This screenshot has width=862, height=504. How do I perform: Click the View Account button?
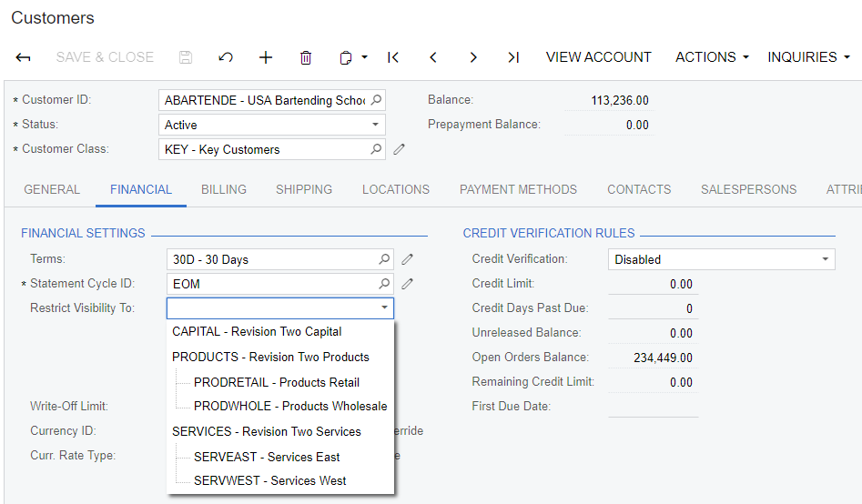(598, 57)
